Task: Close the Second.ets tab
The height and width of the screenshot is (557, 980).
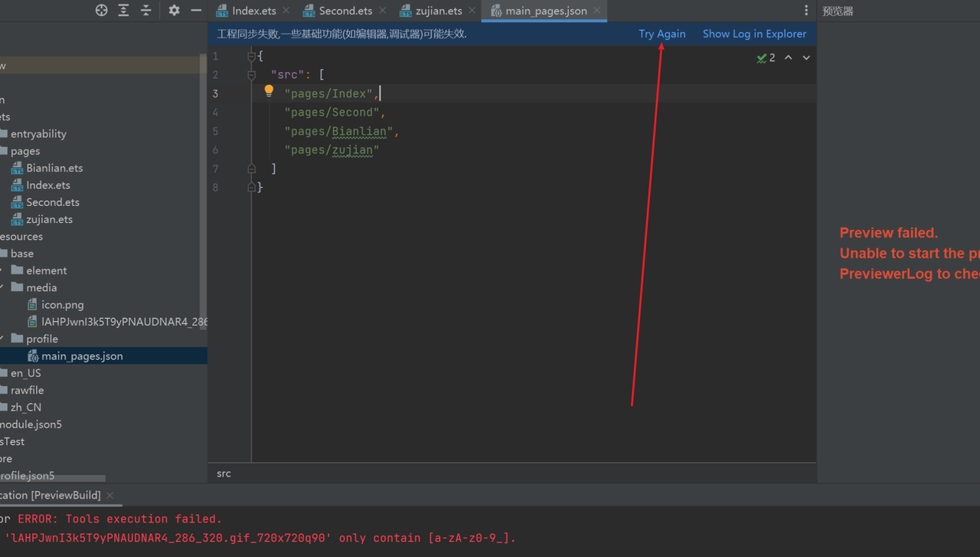Action: [382, 11]
